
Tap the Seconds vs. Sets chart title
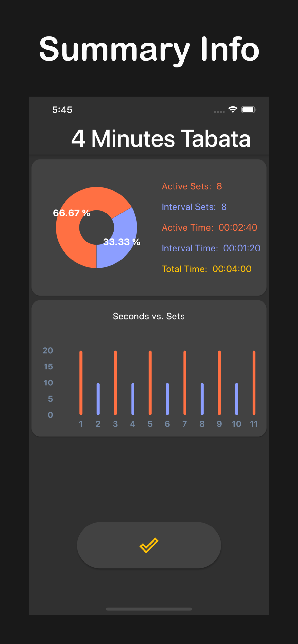point(149,316)
